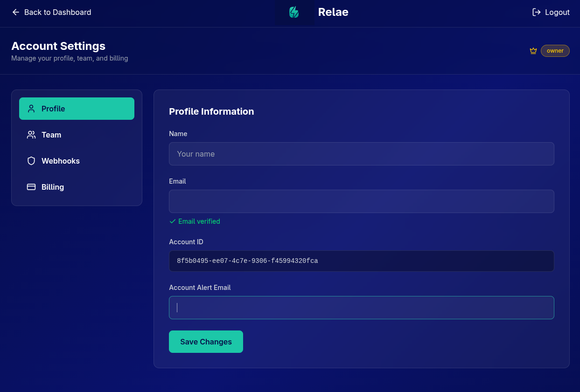The width and height of the screenshot is (580, 392).
Task: Click the crown icon near owner badge
Action: coord(533,50)
